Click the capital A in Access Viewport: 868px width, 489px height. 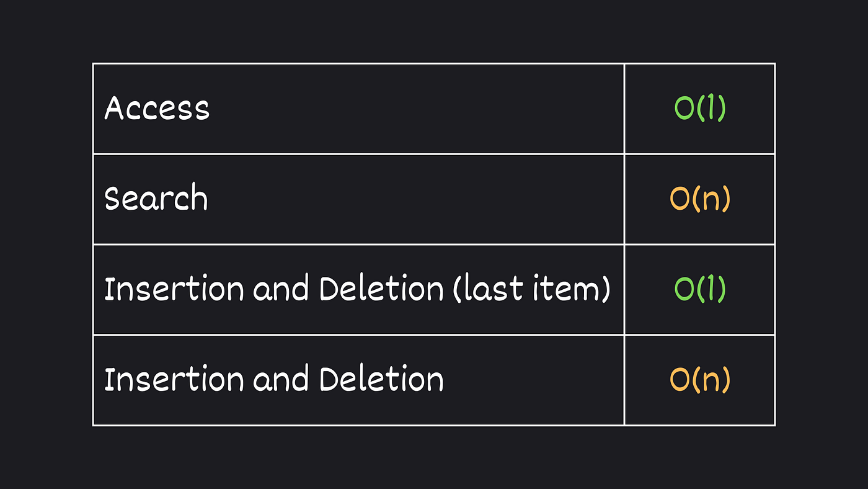116,108
